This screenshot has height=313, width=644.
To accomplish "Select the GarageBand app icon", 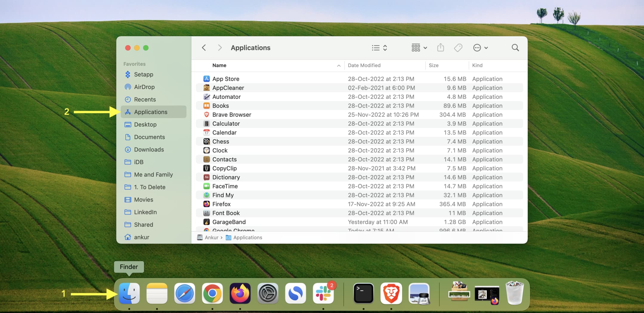I will [x=207, y=222].
